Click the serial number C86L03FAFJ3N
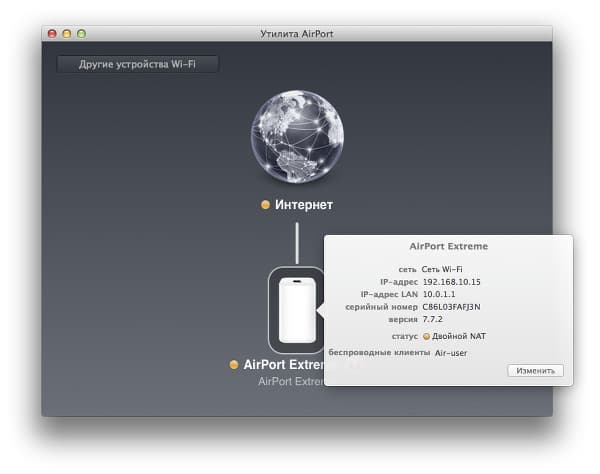Viewport: 600px width, 474px height. (x=451, y=307)
